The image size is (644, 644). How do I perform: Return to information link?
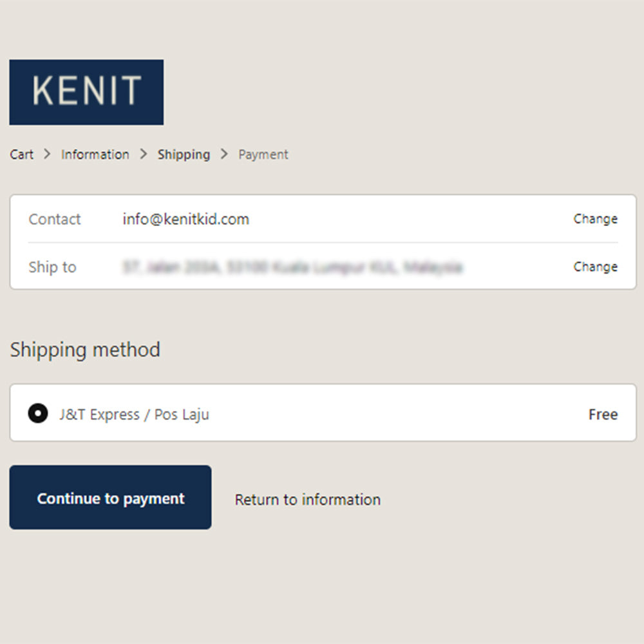click(307, 499)
